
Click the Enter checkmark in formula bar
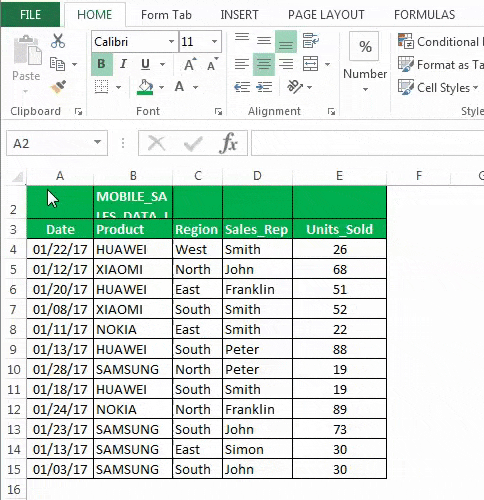click(x=193, y=144)
